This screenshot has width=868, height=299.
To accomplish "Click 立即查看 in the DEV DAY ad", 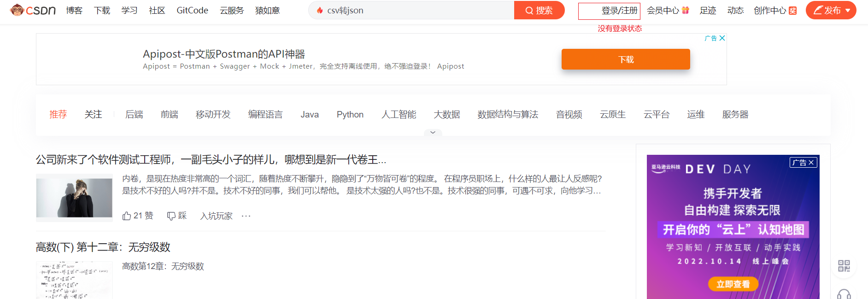I will tap(733, 284).
